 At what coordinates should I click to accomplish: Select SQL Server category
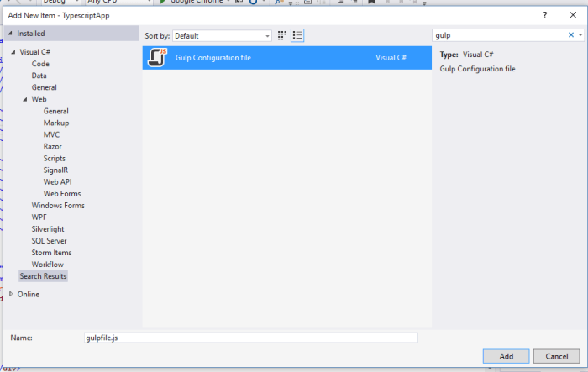49,241
